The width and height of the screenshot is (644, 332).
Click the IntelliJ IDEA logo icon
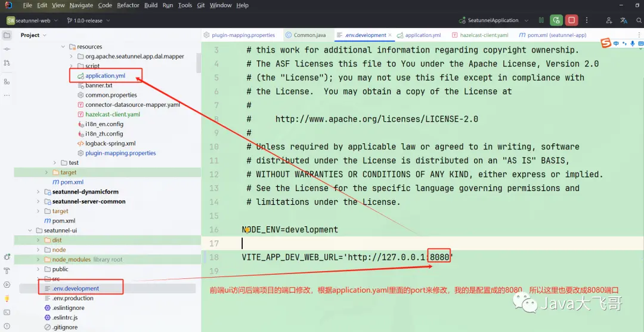[8, 5]
